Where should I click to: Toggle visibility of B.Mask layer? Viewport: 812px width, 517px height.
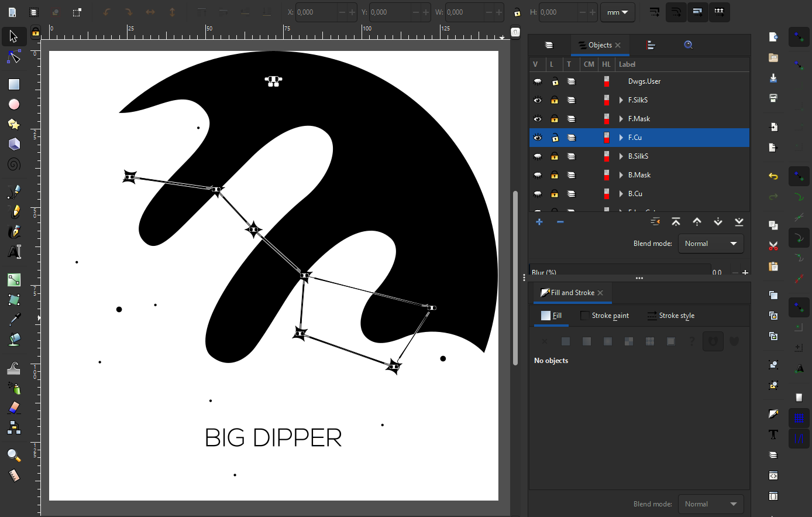pos(538,175)
